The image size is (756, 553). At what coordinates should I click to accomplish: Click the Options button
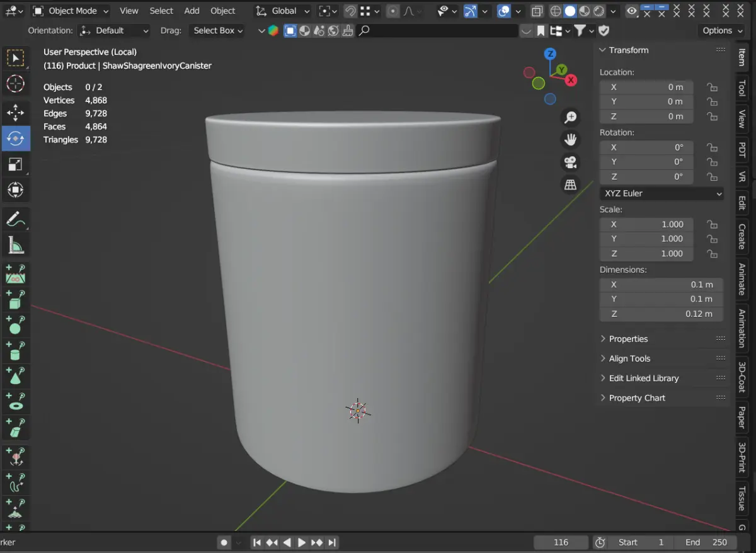pyautogui.click(x=721, y=30)
